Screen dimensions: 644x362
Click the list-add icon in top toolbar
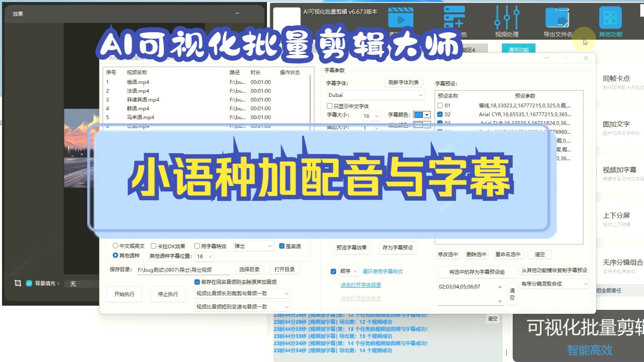pos(454,17)
